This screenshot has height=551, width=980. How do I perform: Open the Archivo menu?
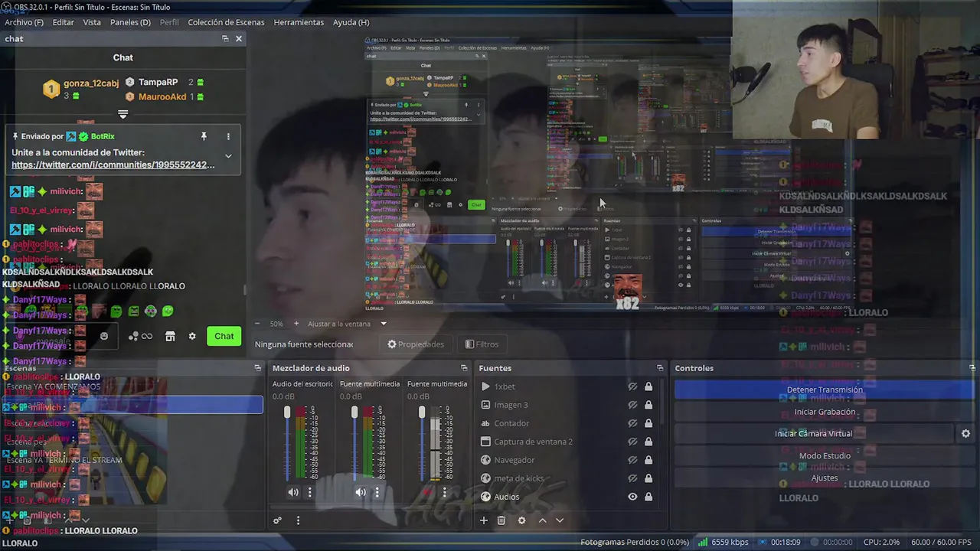tap(24, 22)
